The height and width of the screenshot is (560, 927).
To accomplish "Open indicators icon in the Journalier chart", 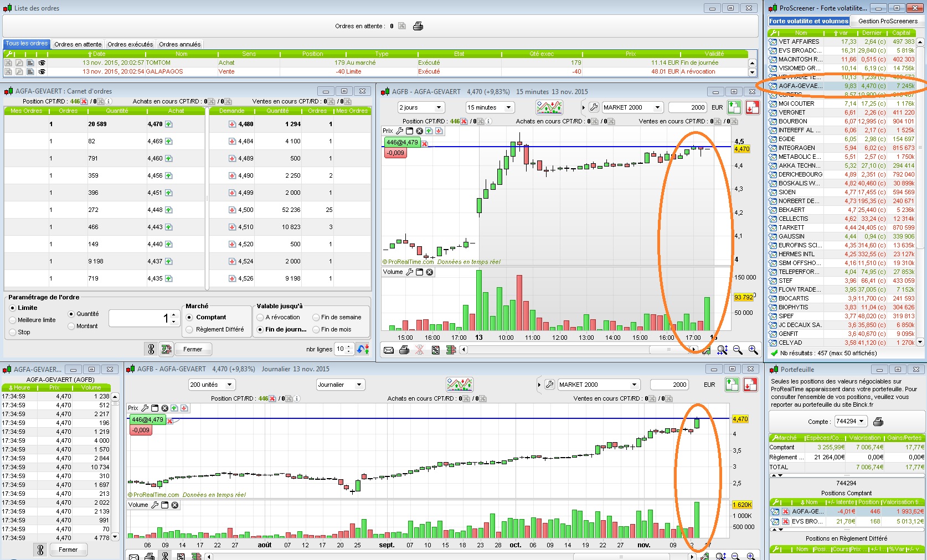I will click(x=460, y=385).
